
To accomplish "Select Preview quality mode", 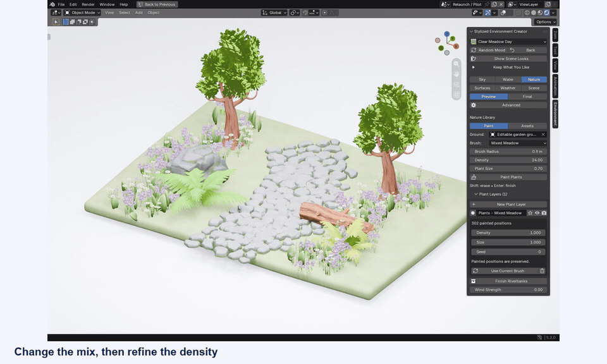I will pos(489,97).
